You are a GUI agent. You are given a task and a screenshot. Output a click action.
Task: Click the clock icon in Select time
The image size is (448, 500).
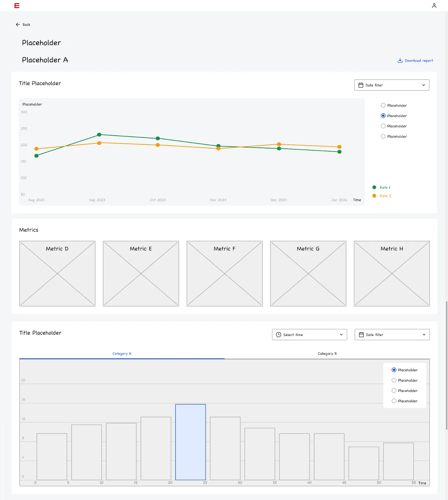coord(279,335)
